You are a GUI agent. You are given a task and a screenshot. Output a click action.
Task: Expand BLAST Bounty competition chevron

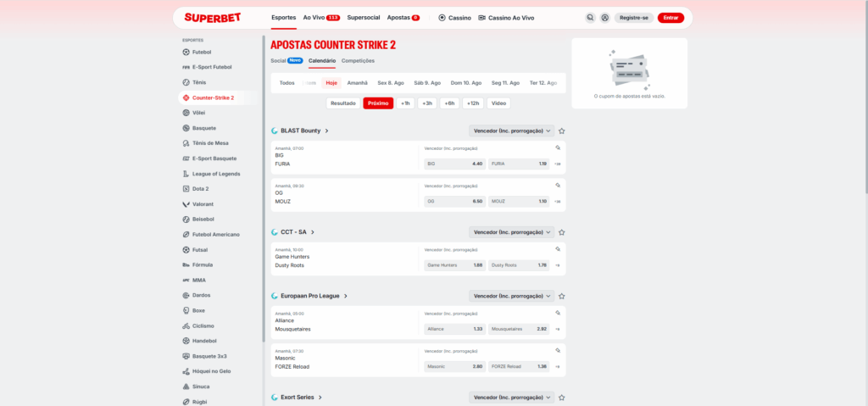coord(326,131)
